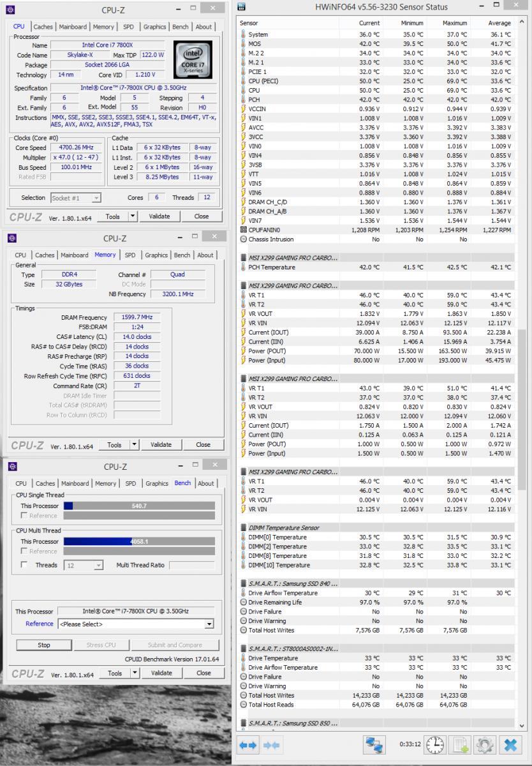Open Tools dropdown arrow in CPU-Z CPU-tab window

[133, 216]
